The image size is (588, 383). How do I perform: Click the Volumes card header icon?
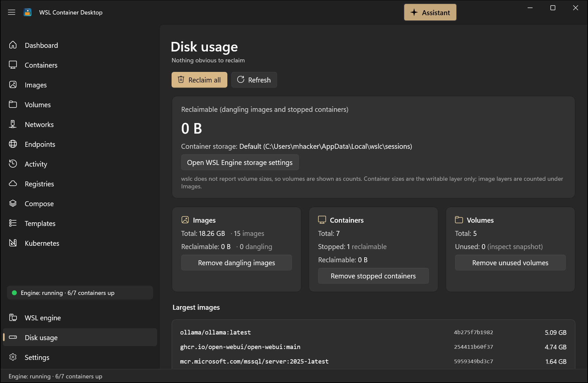tap(459, 220)
